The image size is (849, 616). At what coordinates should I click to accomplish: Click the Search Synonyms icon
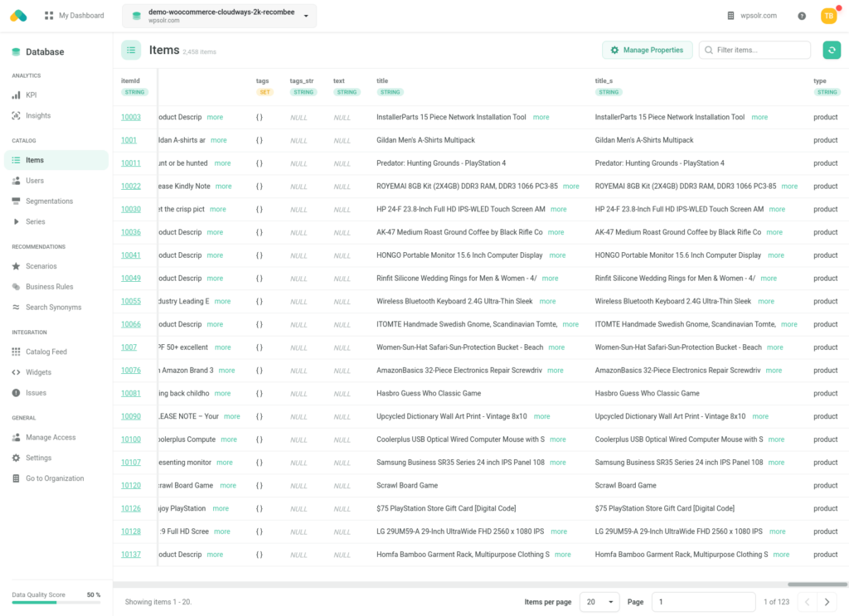pyautogui.click(x=17, y=308)
